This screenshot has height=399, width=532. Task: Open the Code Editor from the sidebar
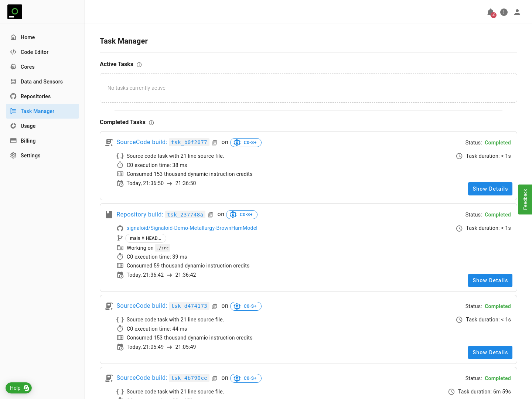tap(34, 52)
